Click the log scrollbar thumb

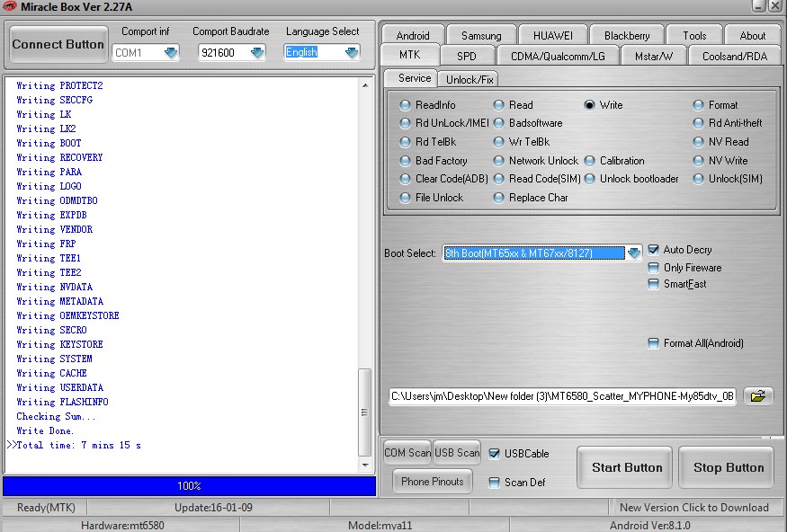(x=365, y=412)
